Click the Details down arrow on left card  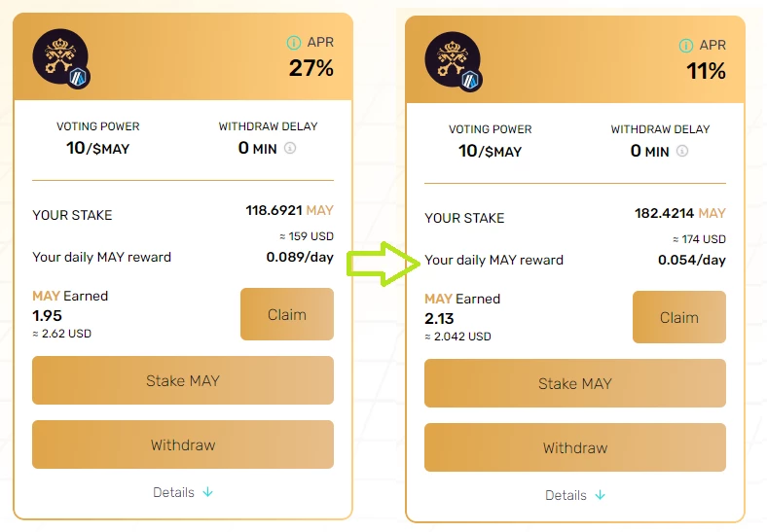(208, 492)
